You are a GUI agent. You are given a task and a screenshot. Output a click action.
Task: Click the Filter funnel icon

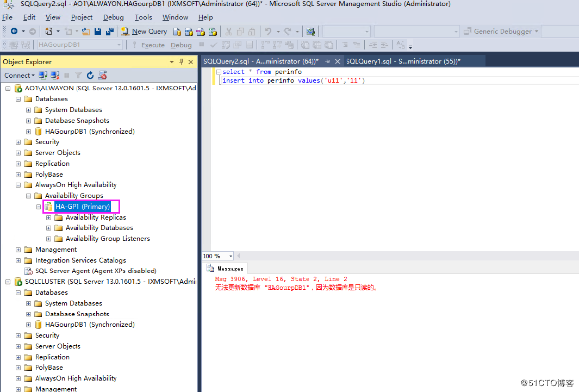[x=78, y=75]
